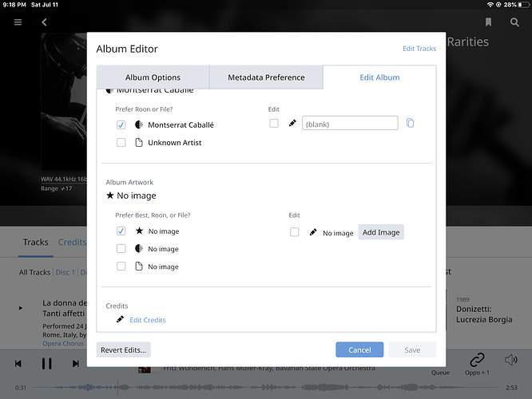532x399 pixels.
Task: Click the Add Image button
Action: (381, 232)
